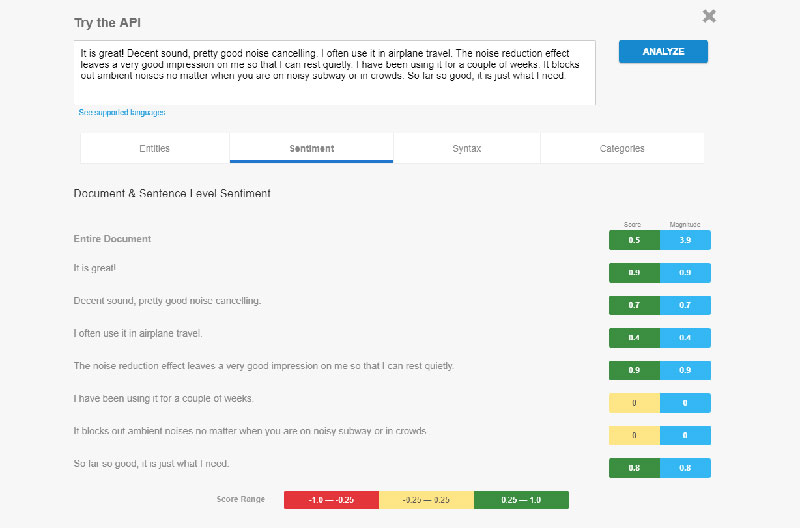Open the Syntax tab
This screenshot has width=800, height=528.
466,149
